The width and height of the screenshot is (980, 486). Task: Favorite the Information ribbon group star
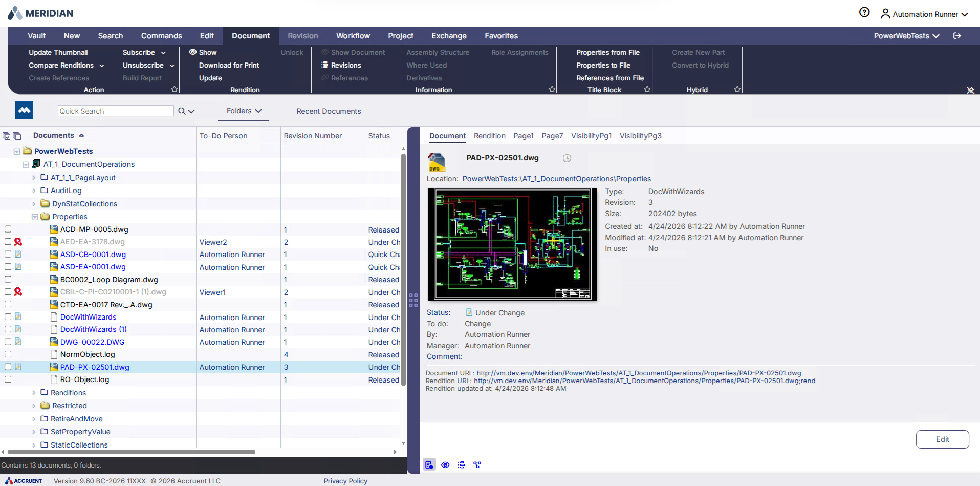(x=552, y=89)
